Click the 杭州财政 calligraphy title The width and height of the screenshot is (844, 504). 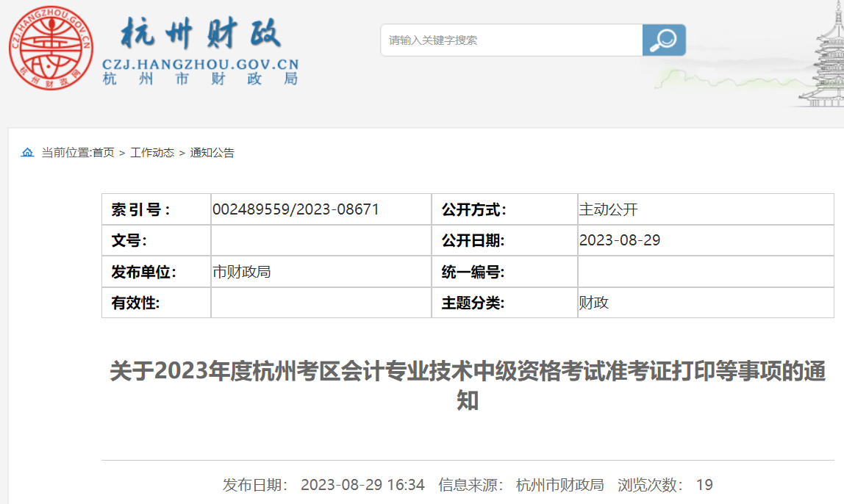(x=200, y=34)
